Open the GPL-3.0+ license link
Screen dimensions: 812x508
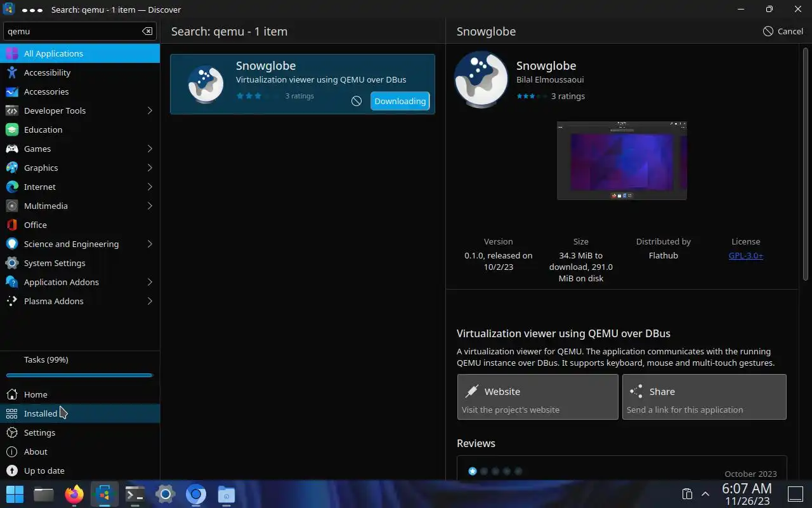[745, 255]
